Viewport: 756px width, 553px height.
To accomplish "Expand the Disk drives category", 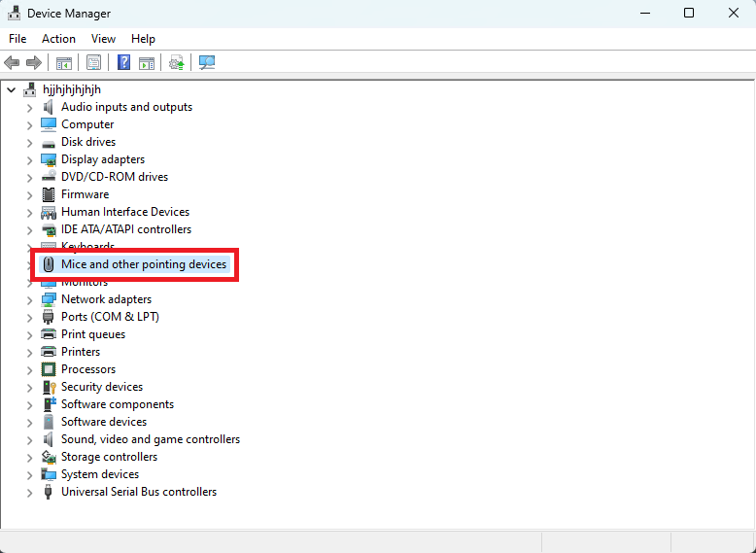I will pyautogui.click(x=29, y=143).
